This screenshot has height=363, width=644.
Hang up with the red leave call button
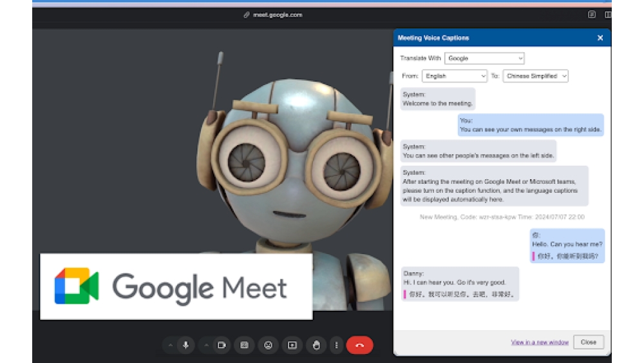point(360,346)
